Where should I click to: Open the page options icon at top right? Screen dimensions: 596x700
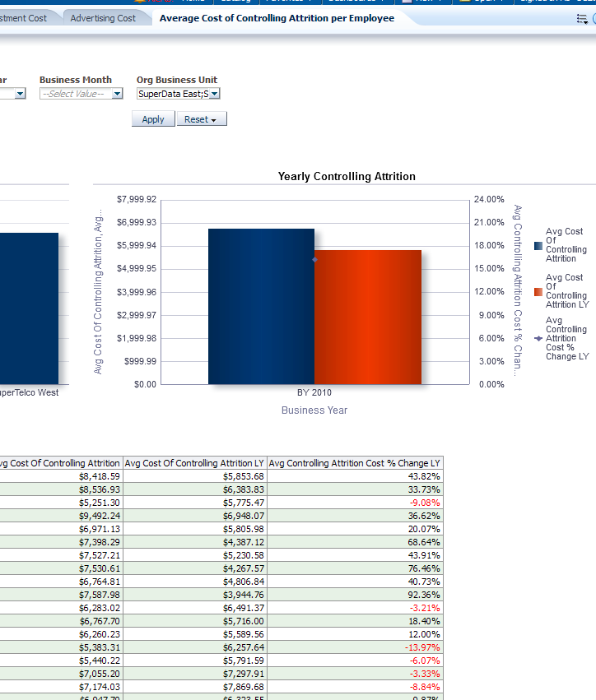pyautogui.click(x=583, y=18)
